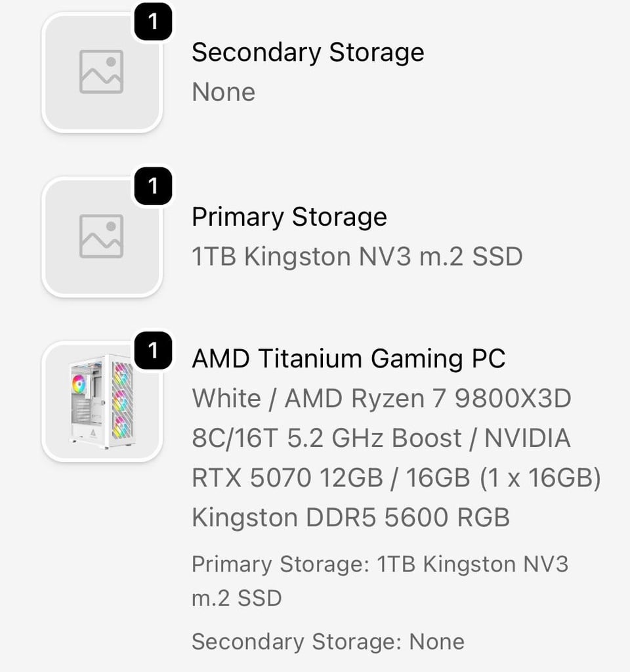Viewport: 630px width, 672px height.
Task: Click SSD description beneath Primary Storage title
Action: [356, 257]
